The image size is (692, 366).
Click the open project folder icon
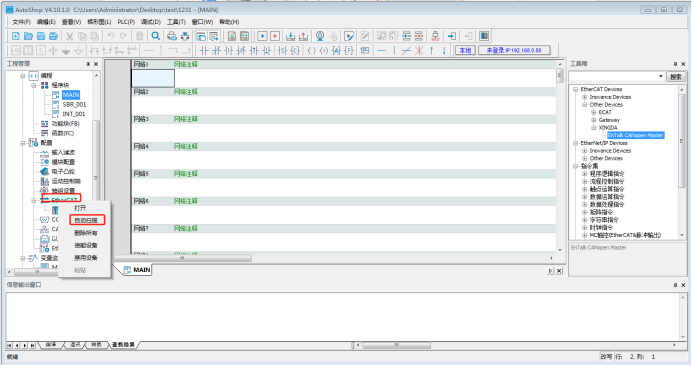pos(28,36)
